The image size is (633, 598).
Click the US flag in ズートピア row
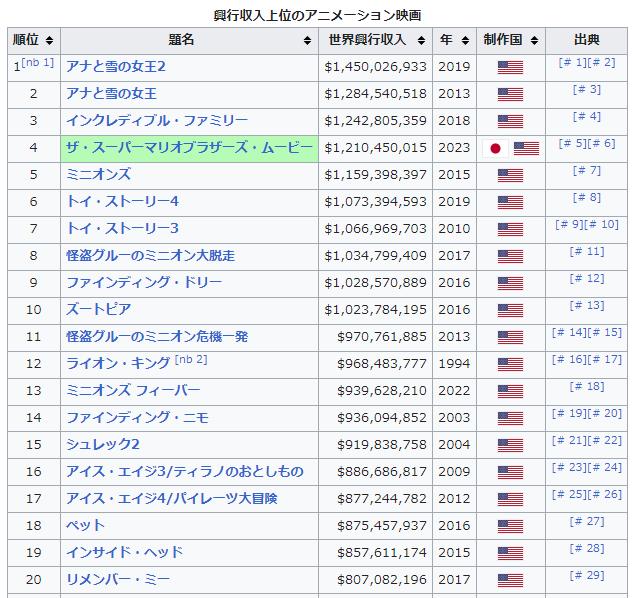pos(510,311)
